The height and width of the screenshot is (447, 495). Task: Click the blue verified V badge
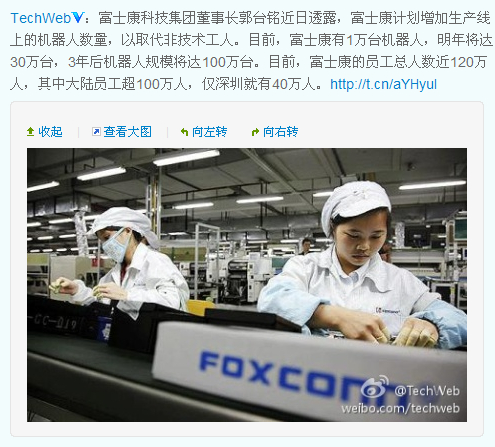[x=77, y=18]
